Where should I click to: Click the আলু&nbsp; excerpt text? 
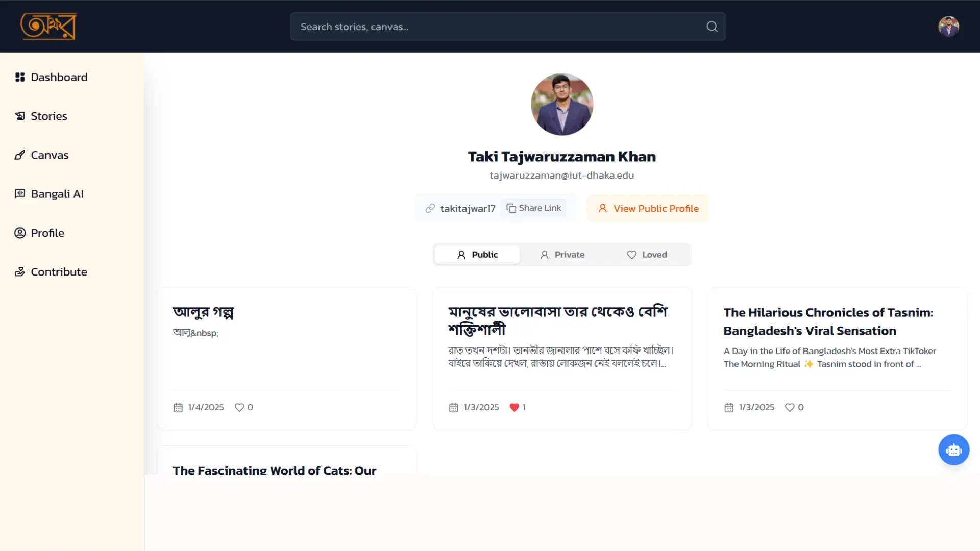pos(195,333)
